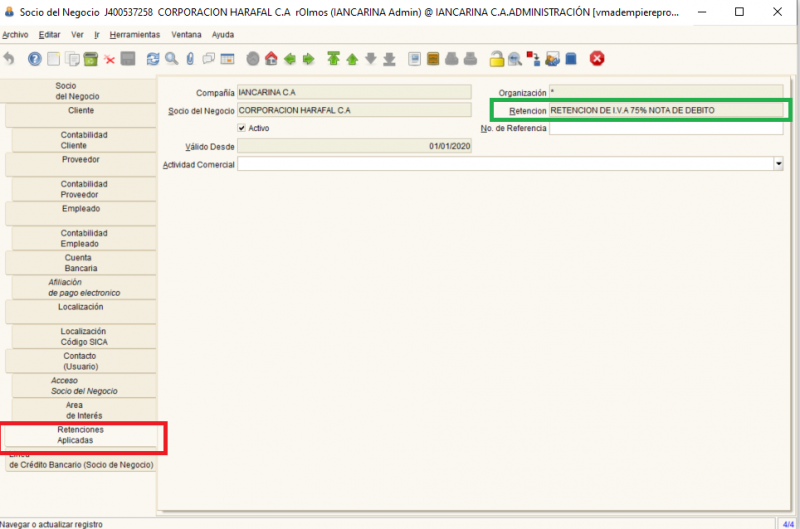The height and width of the screenshot is (529, 800).
Task: Click the yellow padlock icon
Action: (495, 59)
